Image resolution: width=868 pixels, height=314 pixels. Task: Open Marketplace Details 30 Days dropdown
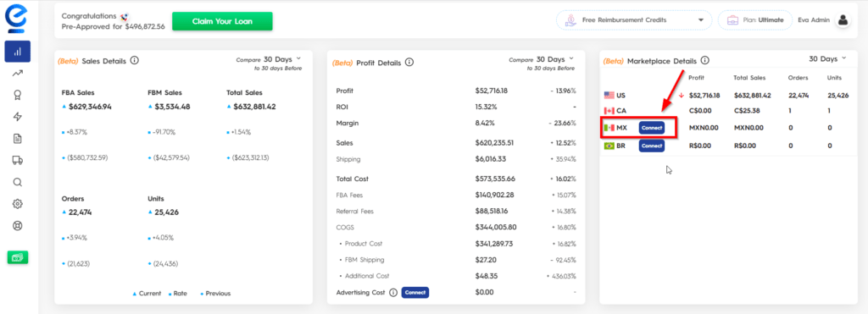pyautogui.click(x=828, y=58)
